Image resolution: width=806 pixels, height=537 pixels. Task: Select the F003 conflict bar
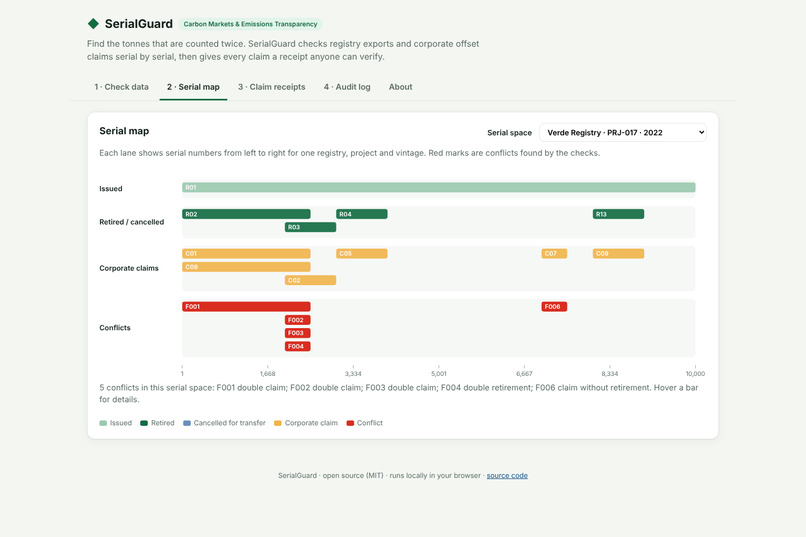(x=298, y=333)
